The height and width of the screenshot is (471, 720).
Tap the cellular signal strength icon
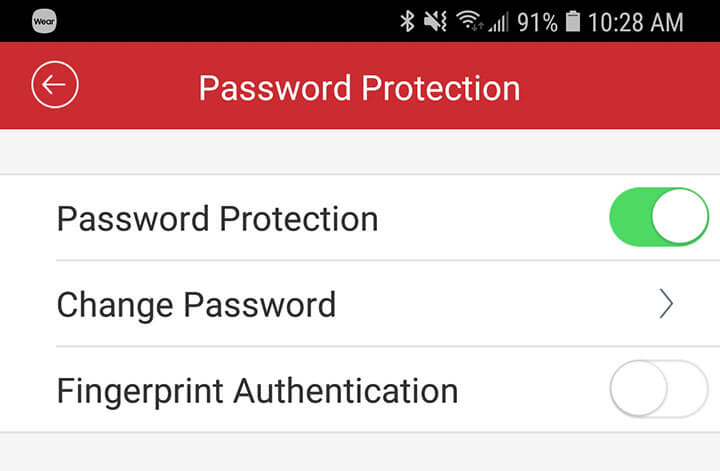pos(497,22)
